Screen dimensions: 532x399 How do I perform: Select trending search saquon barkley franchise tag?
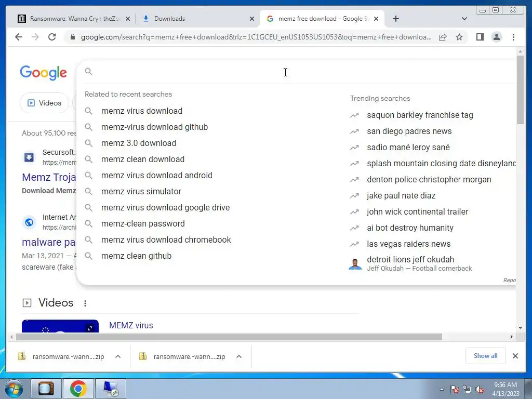pos(420,115)
